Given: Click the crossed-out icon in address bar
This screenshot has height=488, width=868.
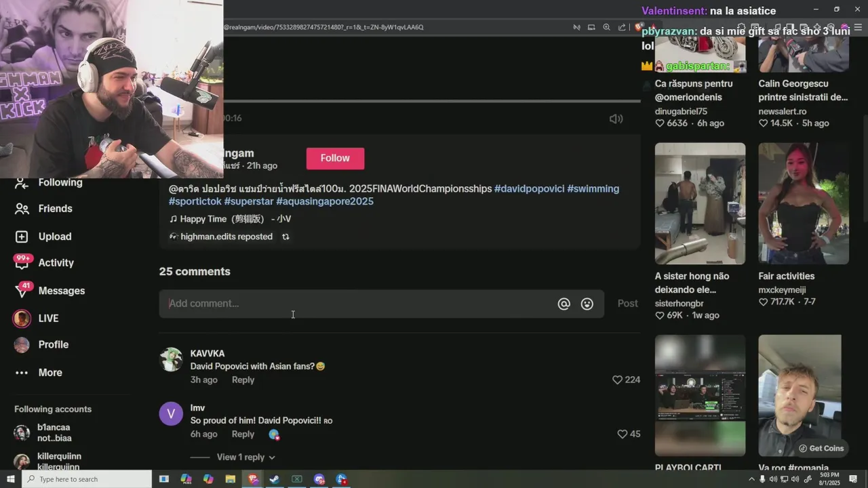Looking at the screenshot, I should pos(576,27).
